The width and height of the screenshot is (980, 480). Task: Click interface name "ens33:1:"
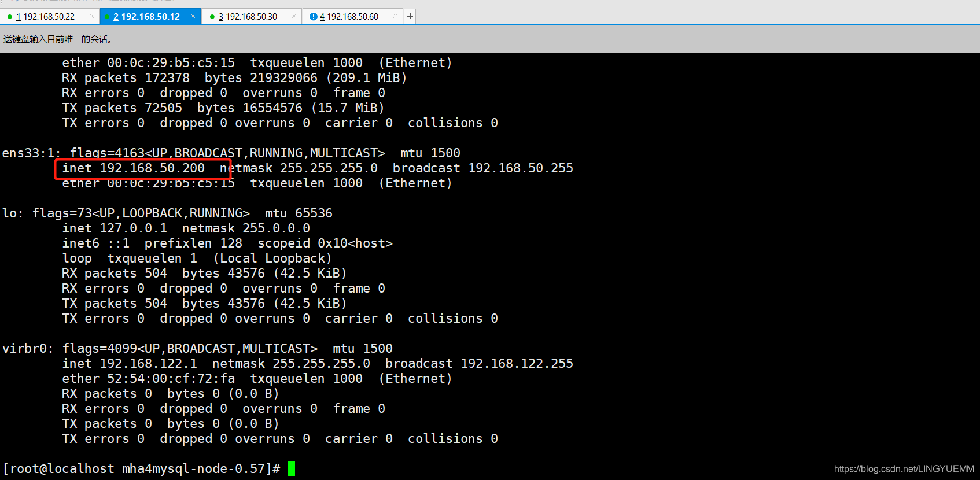pos(32,153)
